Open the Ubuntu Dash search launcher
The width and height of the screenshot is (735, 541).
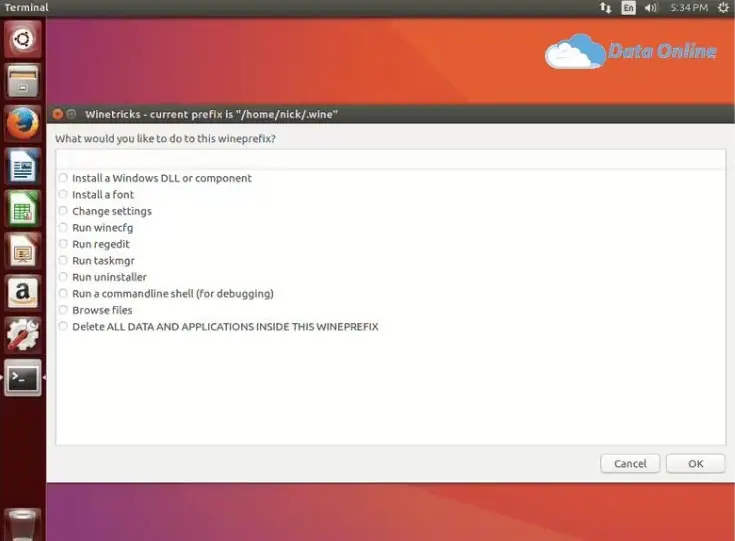pos(22,39)
